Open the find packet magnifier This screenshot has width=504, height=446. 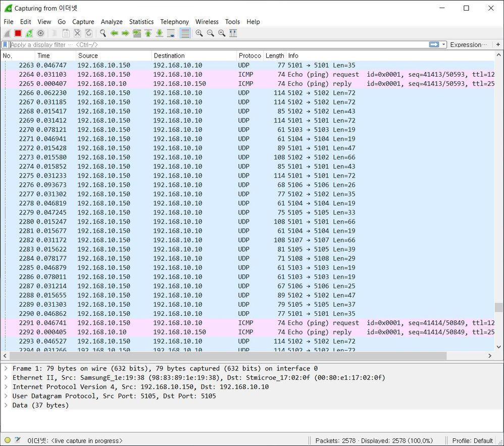[x=103, y=33]
